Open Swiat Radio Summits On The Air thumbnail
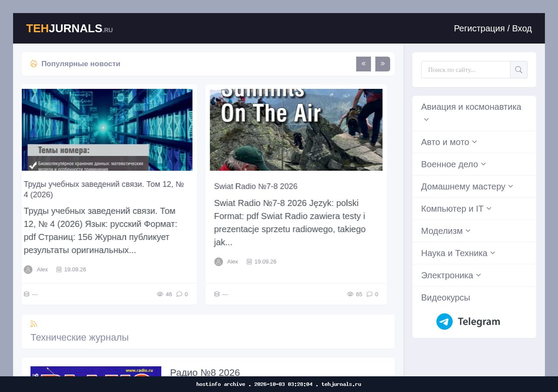The height and width of the screenshot is (392, 558). (296, 130)
